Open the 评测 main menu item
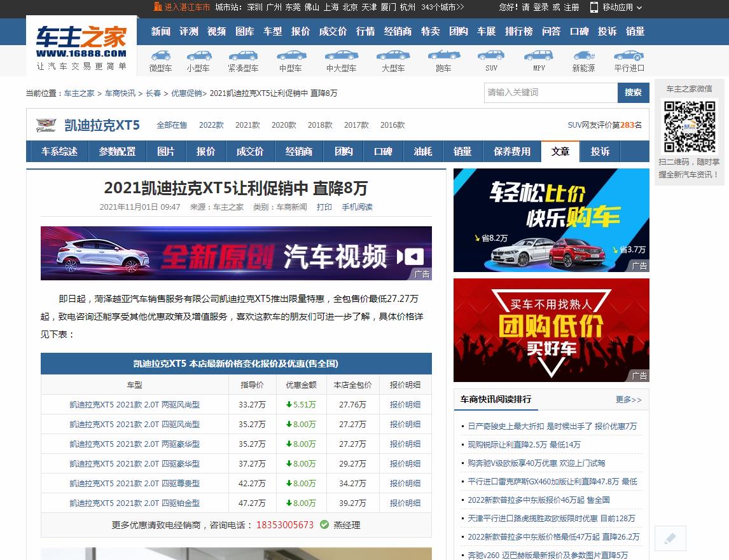Screen dimensions: 729x560 (x=189, y=31)
